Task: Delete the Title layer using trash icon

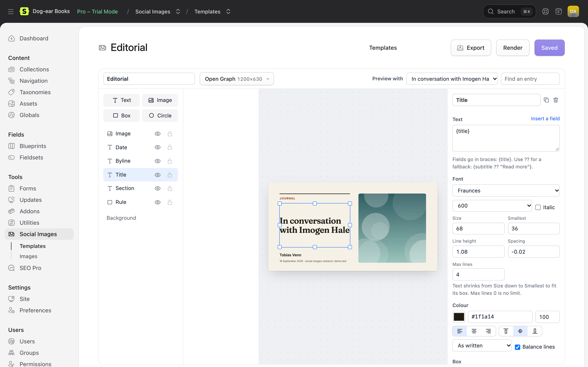Action: (556, 100)
